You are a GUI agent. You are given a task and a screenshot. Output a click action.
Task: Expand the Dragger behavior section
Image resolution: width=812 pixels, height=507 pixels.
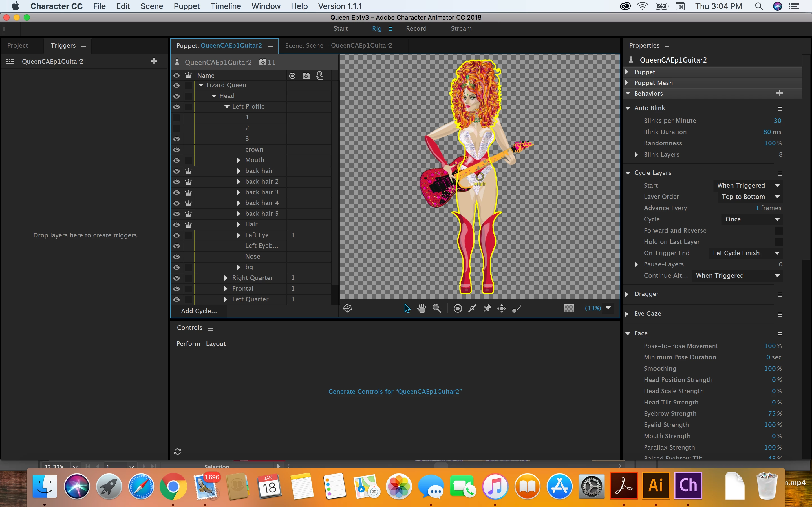pyautogui.click(x=626, y=294)
